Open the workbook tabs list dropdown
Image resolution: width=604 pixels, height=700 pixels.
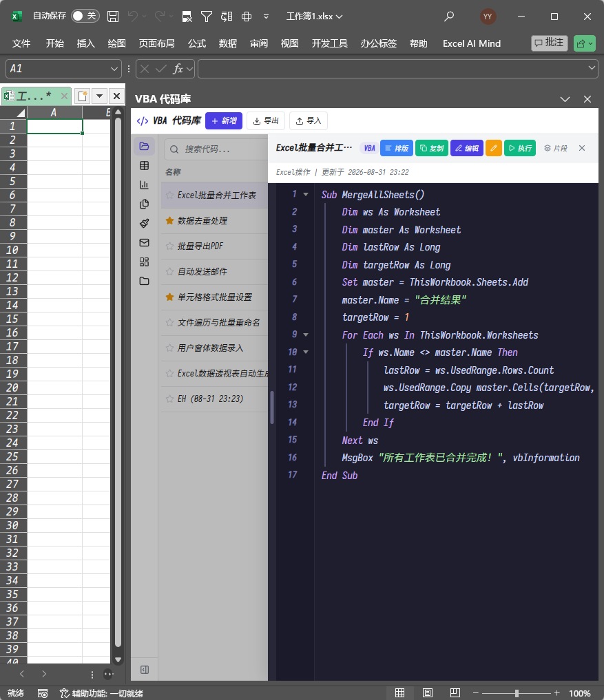coord(100,96)
